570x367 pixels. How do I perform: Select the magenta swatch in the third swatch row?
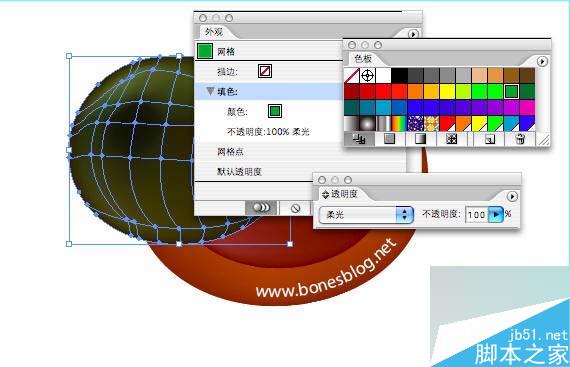click(x=527, y=108)
